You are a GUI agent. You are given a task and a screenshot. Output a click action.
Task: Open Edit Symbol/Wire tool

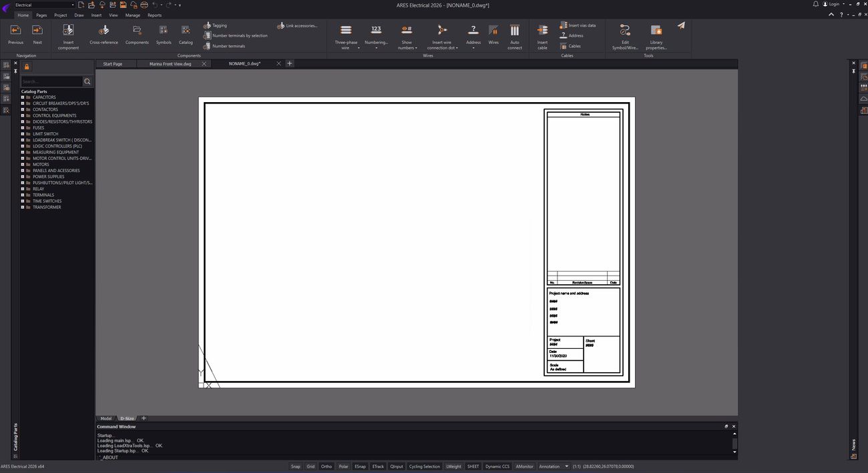click(625, 31)
